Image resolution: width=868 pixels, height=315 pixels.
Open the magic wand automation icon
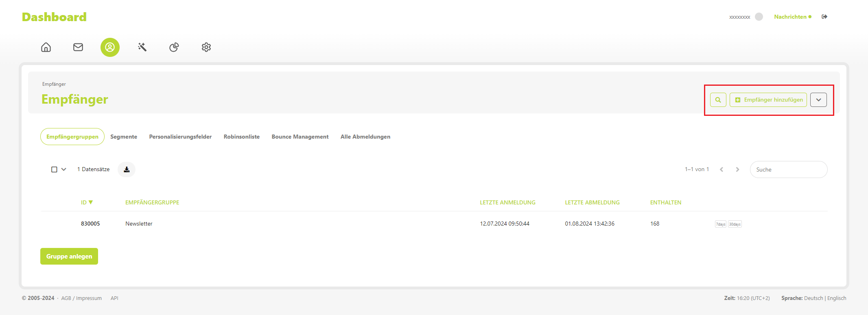click(142, 47)
